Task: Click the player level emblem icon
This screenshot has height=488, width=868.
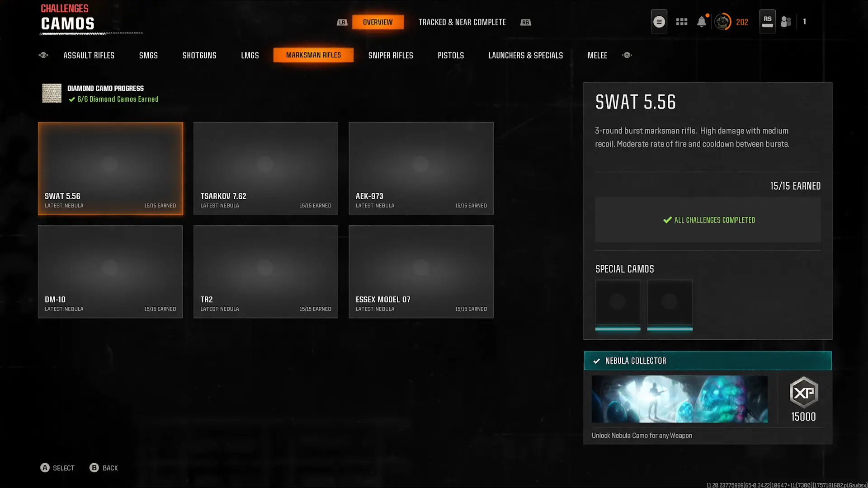Action: point(722,22)
